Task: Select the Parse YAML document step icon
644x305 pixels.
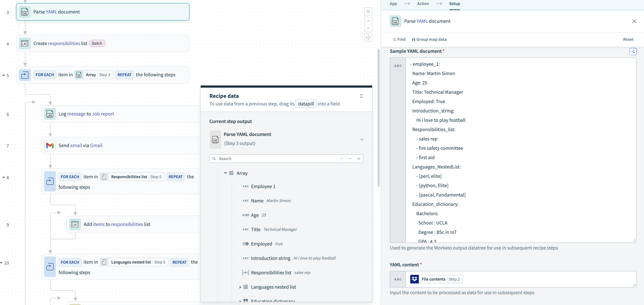Action: [25, 11]
